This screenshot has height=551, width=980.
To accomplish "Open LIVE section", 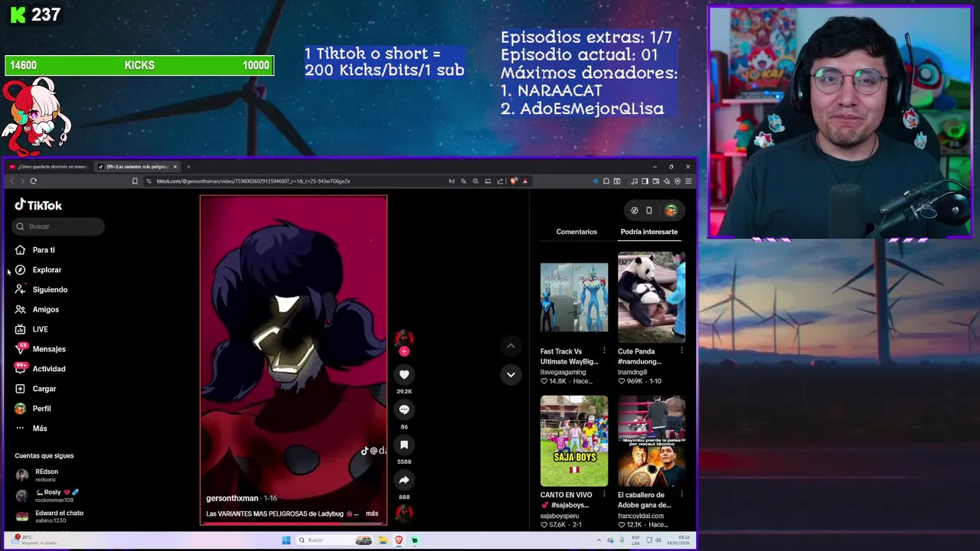I will point(31,330).
